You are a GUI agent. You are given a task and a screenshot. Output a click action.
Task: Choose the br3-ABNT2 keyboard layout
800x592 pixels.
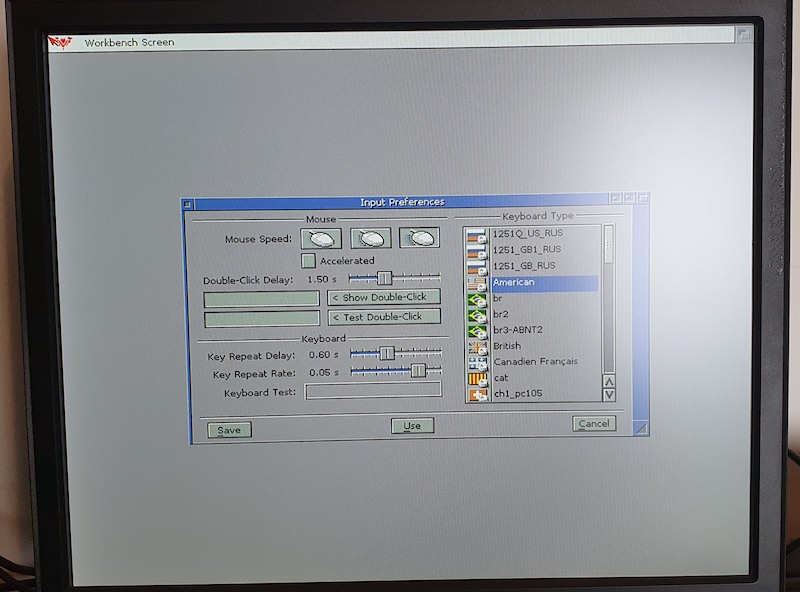[x=518, y=330]
